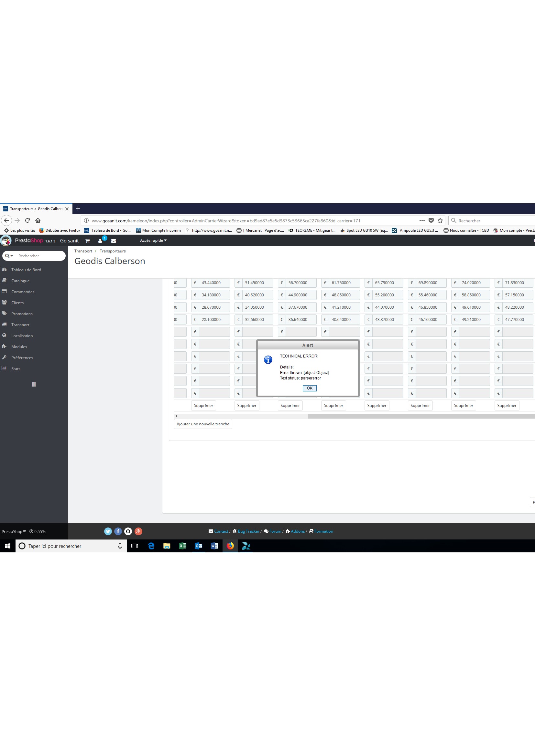Click the PrestaShop logo
535x756 pixels.
point(29,240)
